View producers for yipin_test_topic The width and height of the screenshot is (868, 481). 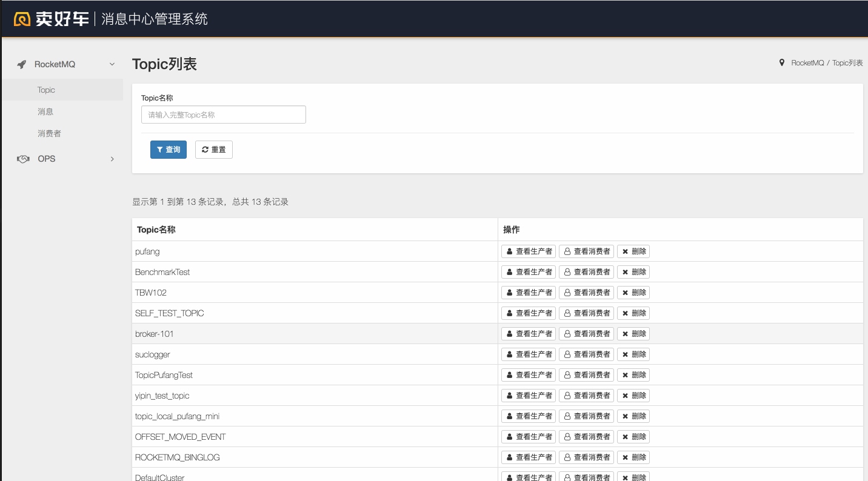click(x=529, y=396)
